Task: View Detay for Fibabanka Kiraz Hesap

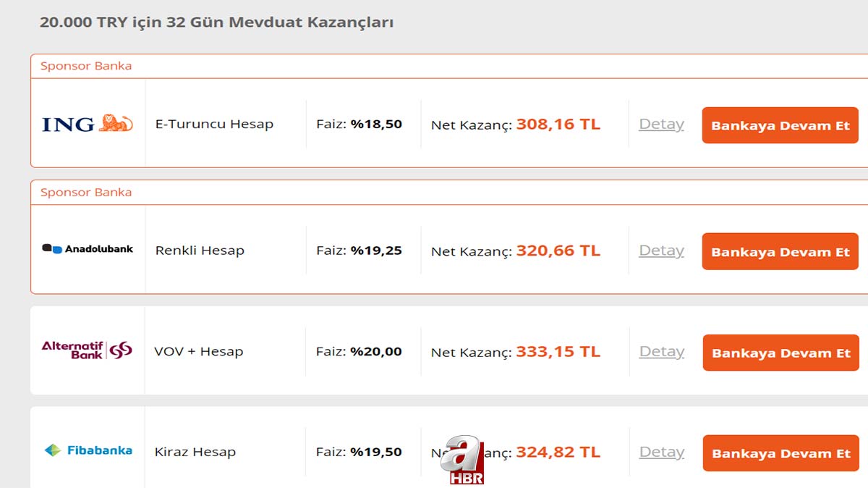Action: [x=661, y=453]
